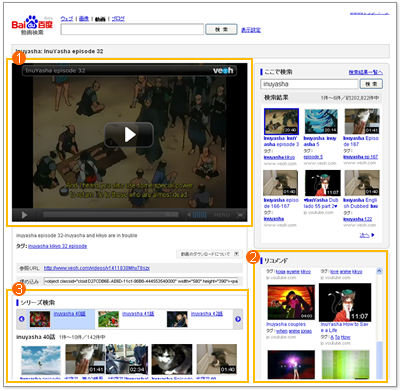Click the main 検索 button at top
The height and width of the screenshot is (391, 404).
point(221,29)
